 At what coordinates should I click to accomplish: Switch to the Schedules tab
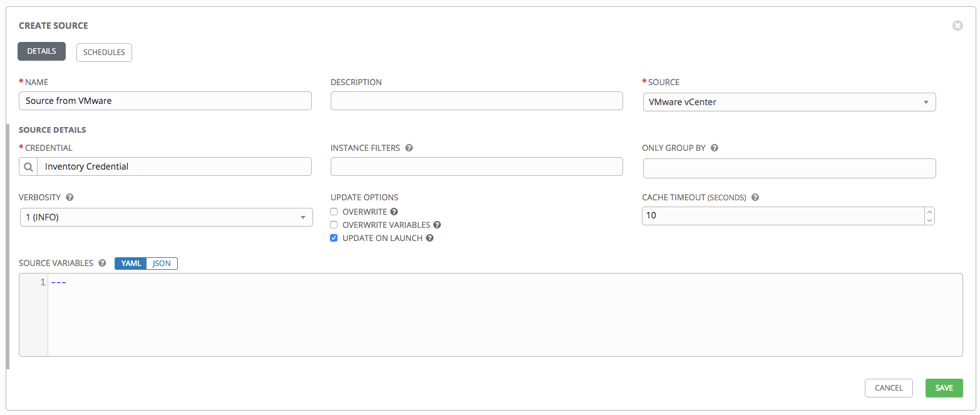104,53
